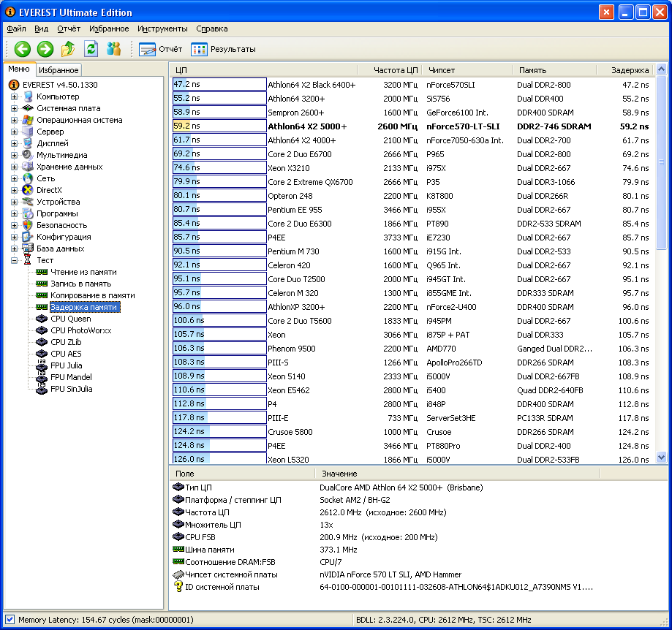Viewport: 672px width, 630px height.
Task: Click the Тест hourglass icon
Action: tap(28, 260)
